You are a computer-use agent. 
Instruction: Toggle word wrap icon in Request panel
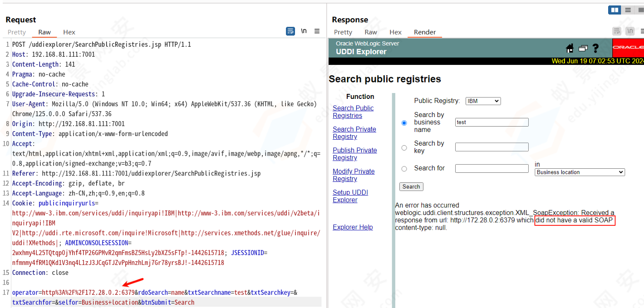[290, 31]
